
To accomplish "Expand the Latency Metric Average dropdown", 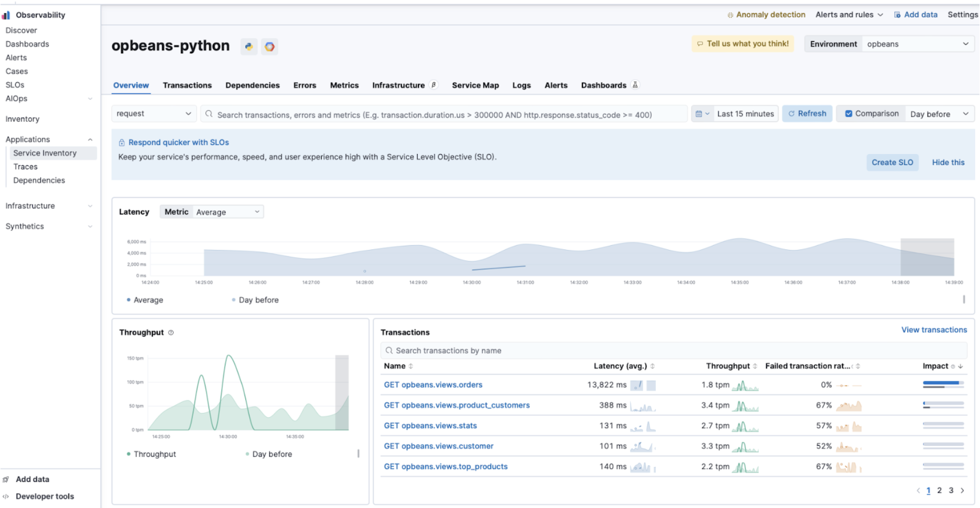I will 227,212.
